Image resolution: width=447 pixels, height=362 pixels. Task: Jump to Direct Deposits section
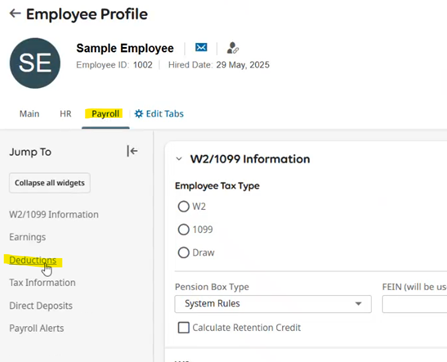41,305
